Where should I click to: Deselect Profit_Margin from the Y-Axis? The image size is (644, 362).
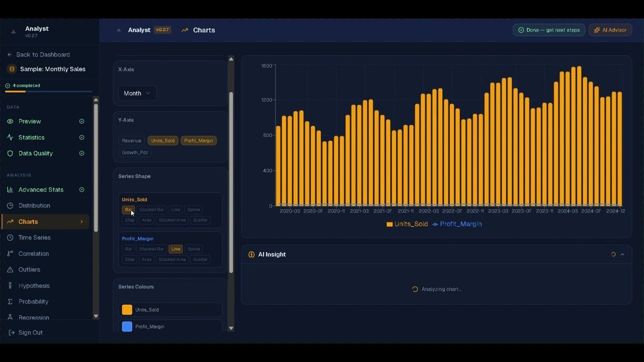tap(198, 140)
